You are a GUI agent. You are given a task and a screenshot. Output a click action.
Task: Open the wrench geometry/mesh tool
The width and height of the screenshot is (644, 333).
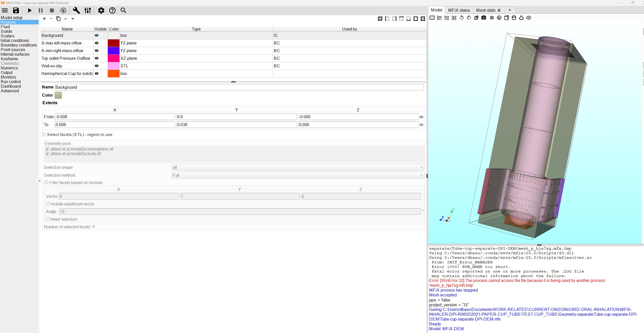[76, 10]
